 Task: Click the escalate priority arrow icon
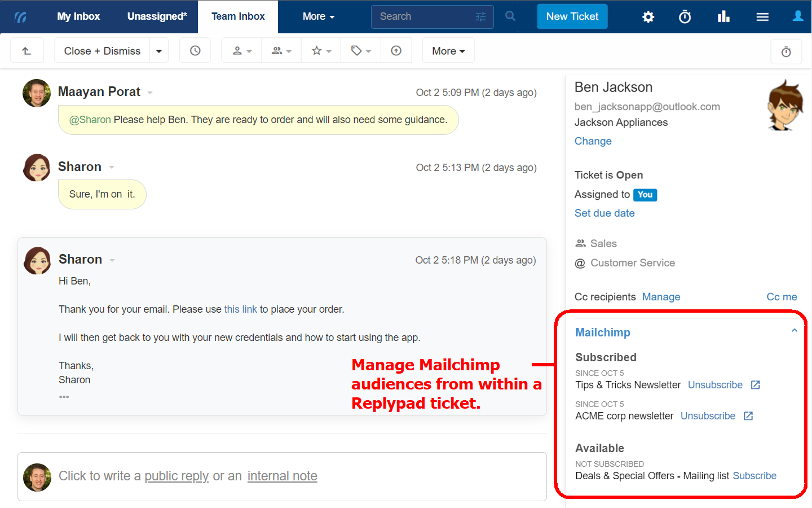[396, 50]
